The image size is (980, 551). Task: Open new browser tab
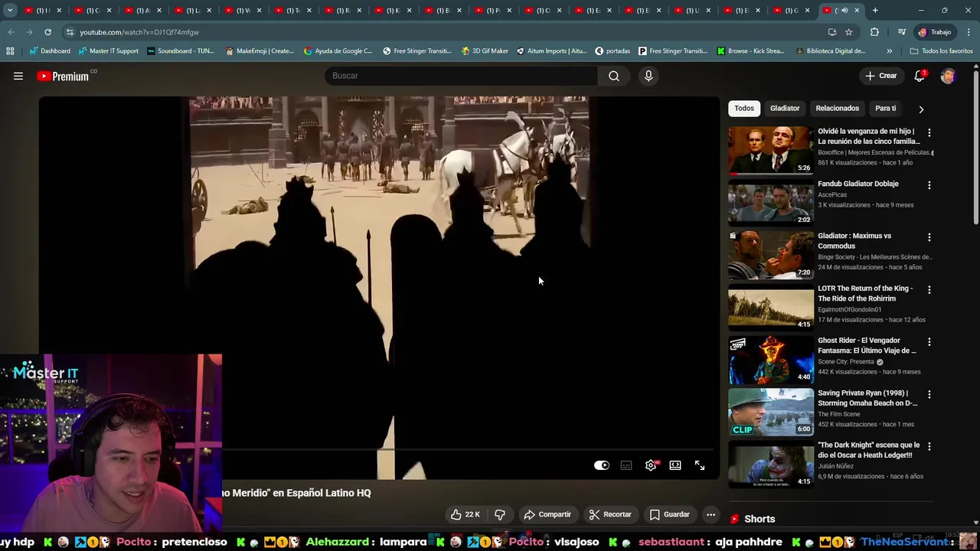tap(875, 10)
